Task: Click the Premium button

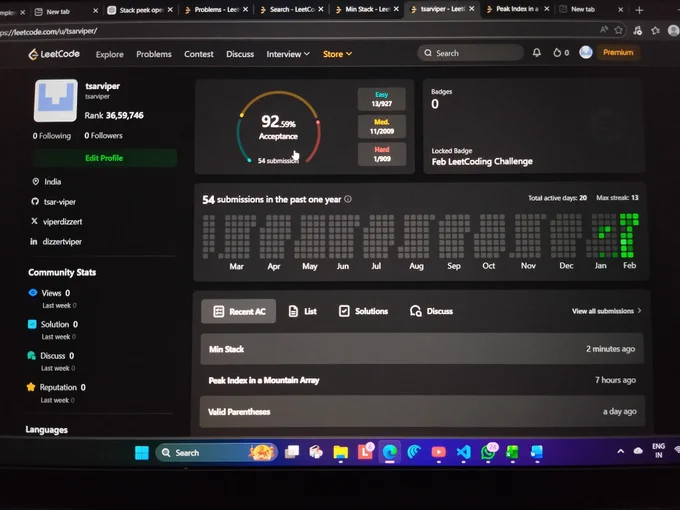Action: click(x=618, y=52)
